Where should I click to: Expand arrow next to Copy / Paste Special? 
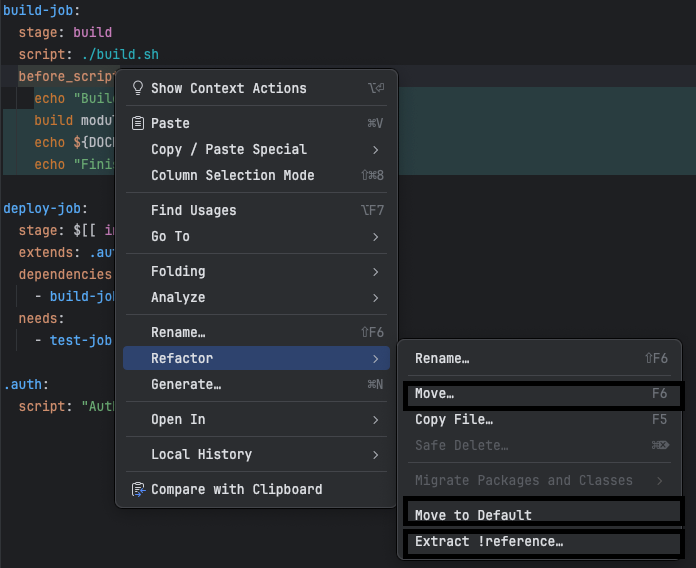(376, 150)
